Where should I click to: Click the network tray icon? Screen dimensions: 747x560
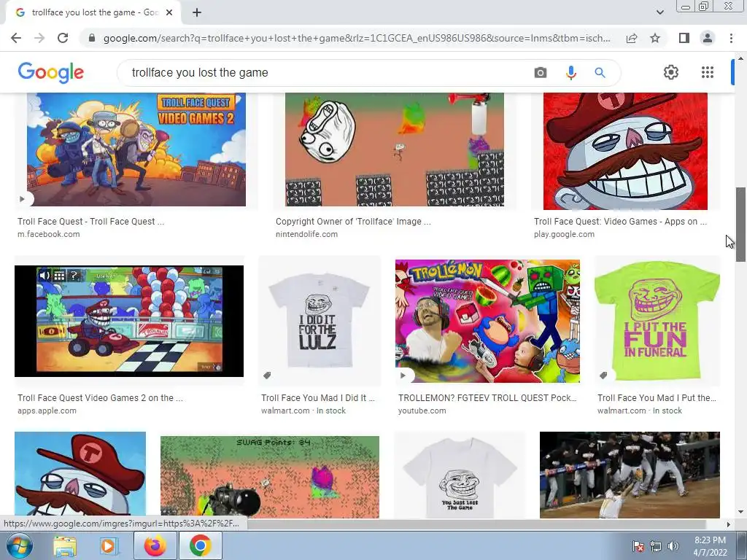pyautogui.click(x=656, y=546)
